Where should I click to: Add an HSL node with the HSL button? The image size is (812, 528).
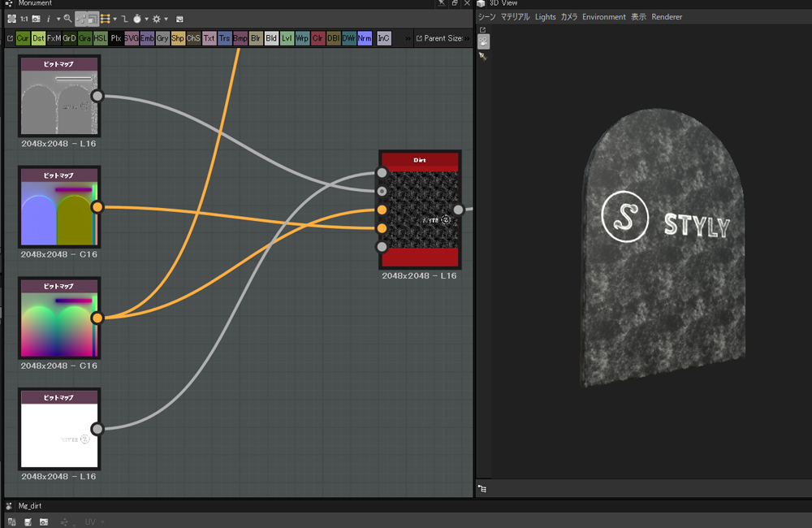point(101,38)
